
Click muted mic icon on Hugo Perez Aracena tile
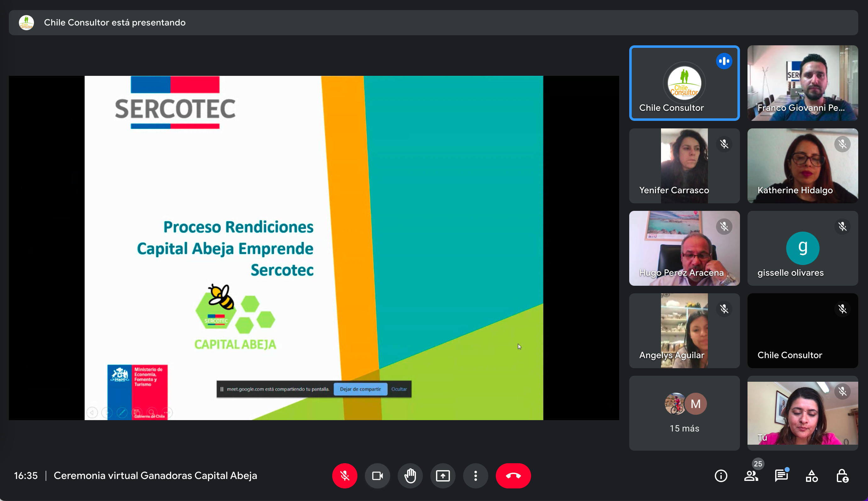pyautogui.click(x=724, y=226)
